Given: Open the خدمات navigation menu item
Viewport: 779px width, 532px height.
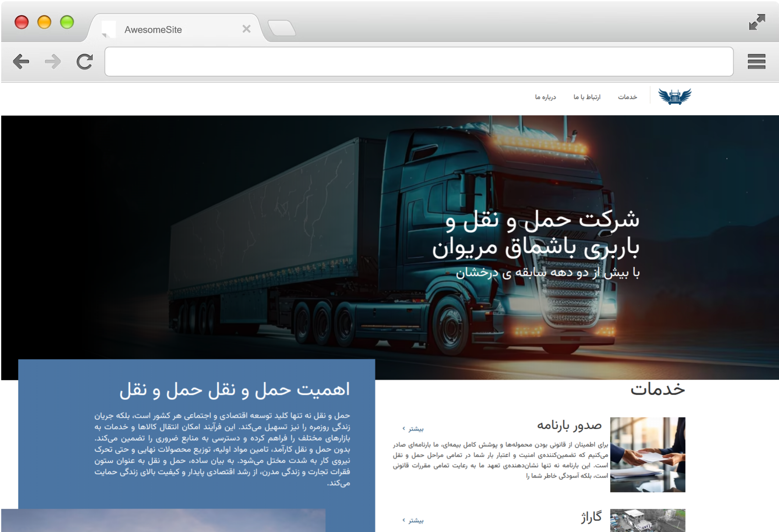Looking at the screenshot, I should coord(627,97).
